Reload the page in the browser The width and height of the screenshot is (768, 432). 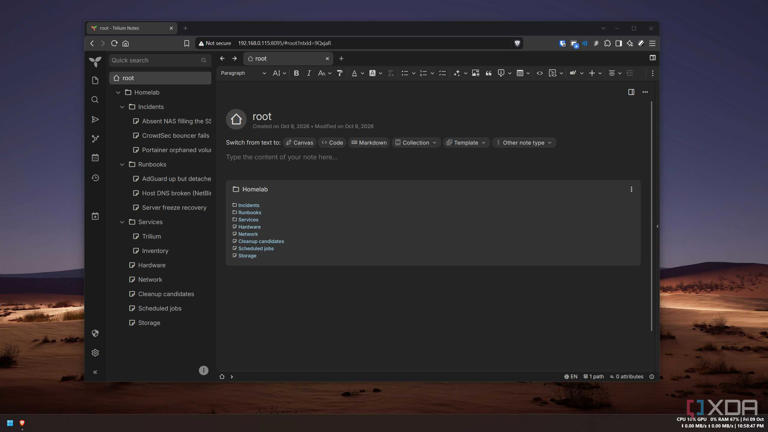pos(114,43)
